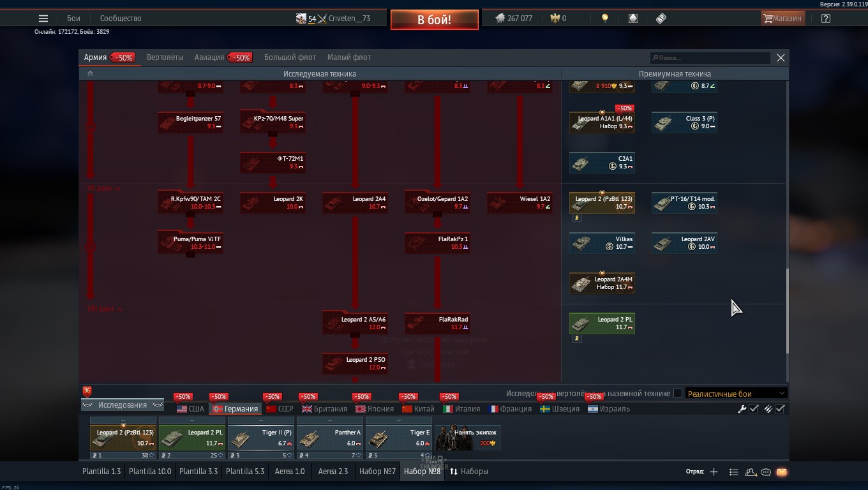Toggle the wrench auto-repair checkbox
This screenshot has width=868, height=490.
click(x=754, y=409)
